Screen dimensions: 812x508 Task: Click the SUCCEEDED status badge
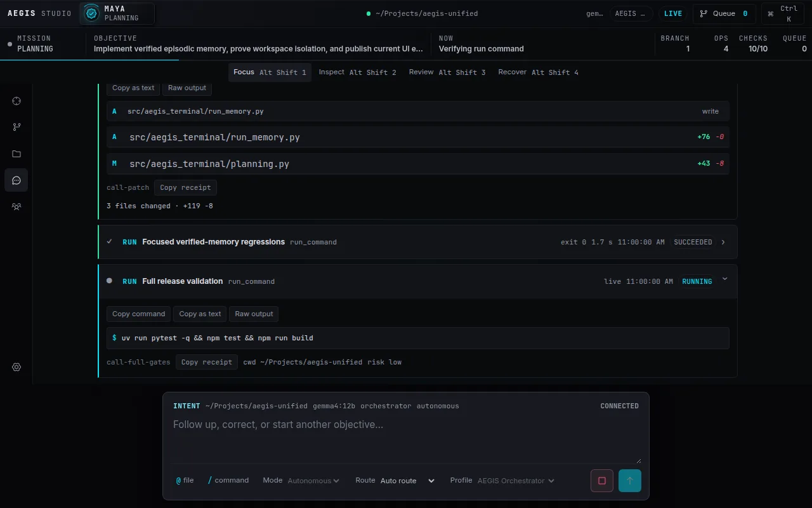point(693,242)
